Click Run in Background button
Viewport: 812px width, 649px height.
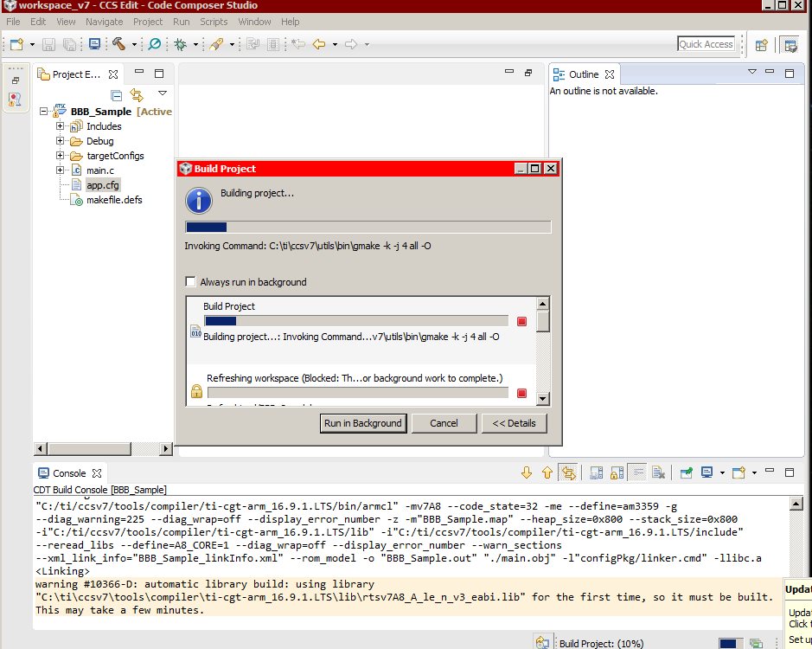coord(363,423)
